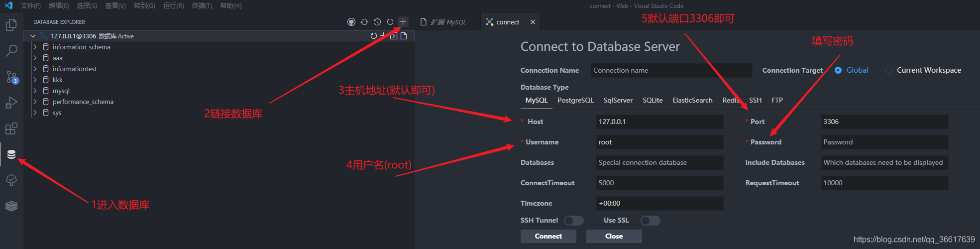The height and width of the screenshot is (249, 980).
Task: Open the 运行(R) menu
Action: point(173,5)
